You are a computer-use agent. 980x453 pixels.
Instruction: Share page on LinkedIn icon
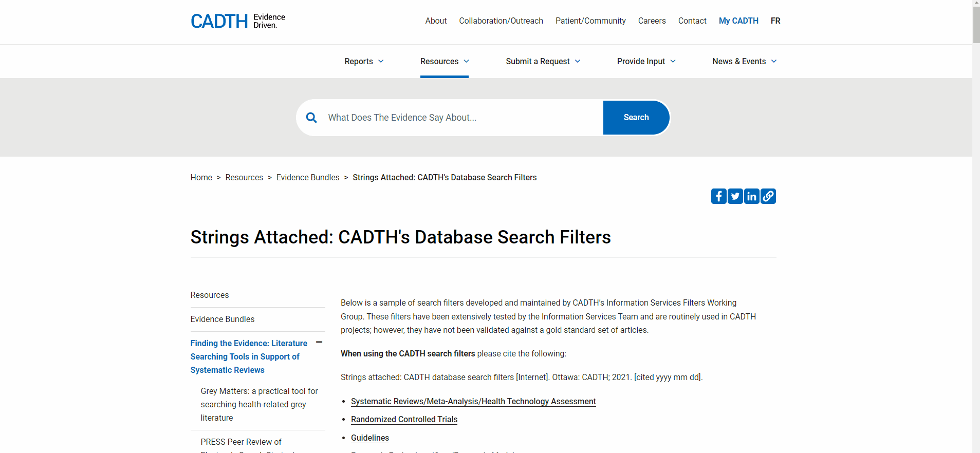751,196
